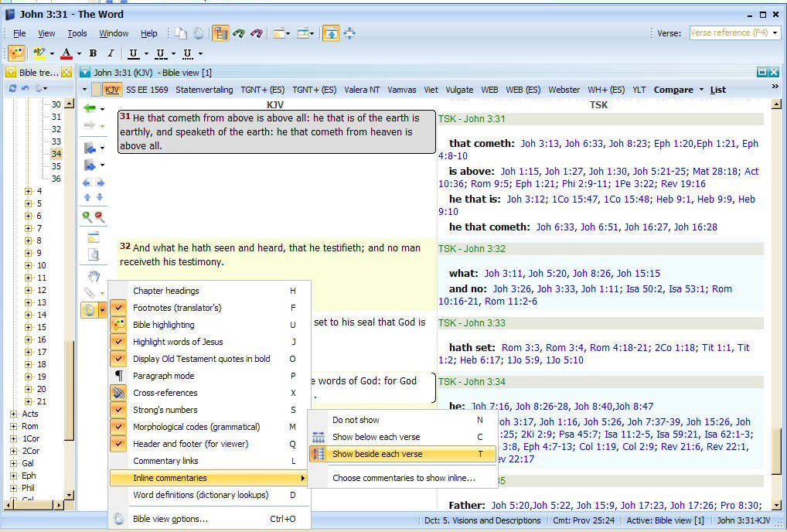Viewport: 787px width, 532px height.
Task: Follow the Joh 3:13 cross-reference link
Action: [540, 144]
